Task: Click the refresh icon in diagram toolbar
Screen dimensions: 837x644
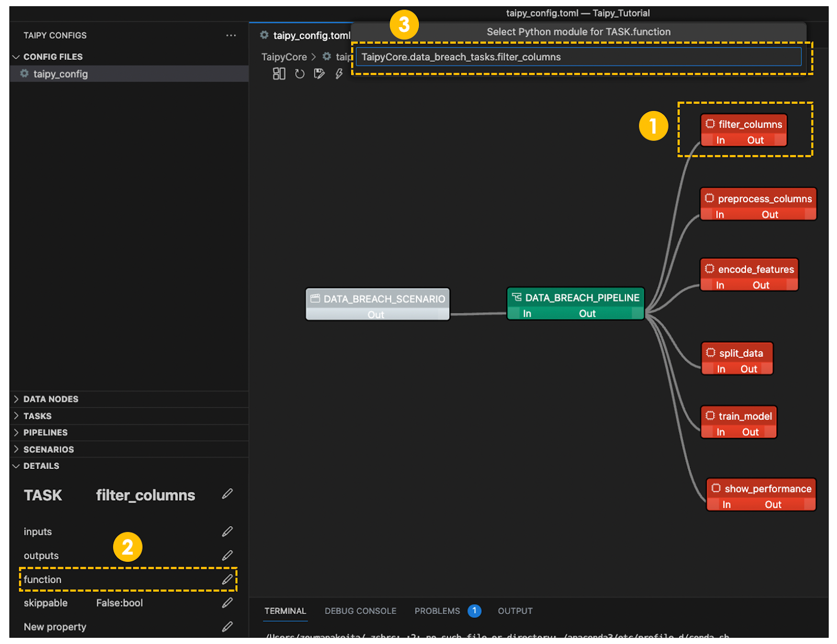Action: click(299, 74)
